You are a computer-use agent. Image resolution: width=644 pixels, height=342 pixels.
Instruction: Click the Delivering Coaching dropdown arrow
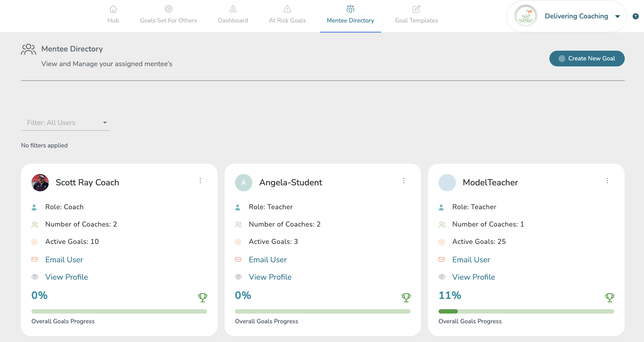click(x=618, y=16)
